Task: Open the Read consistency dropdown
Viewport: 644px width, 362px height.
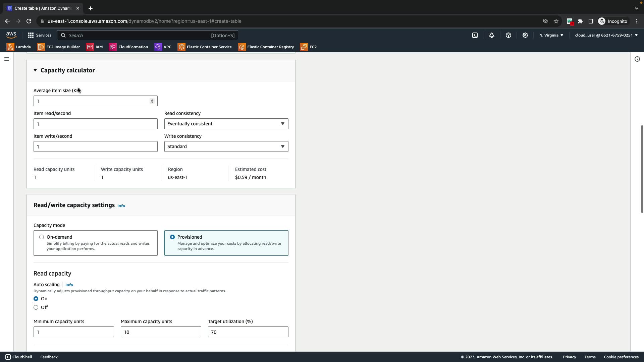Action: coord(226,124)
